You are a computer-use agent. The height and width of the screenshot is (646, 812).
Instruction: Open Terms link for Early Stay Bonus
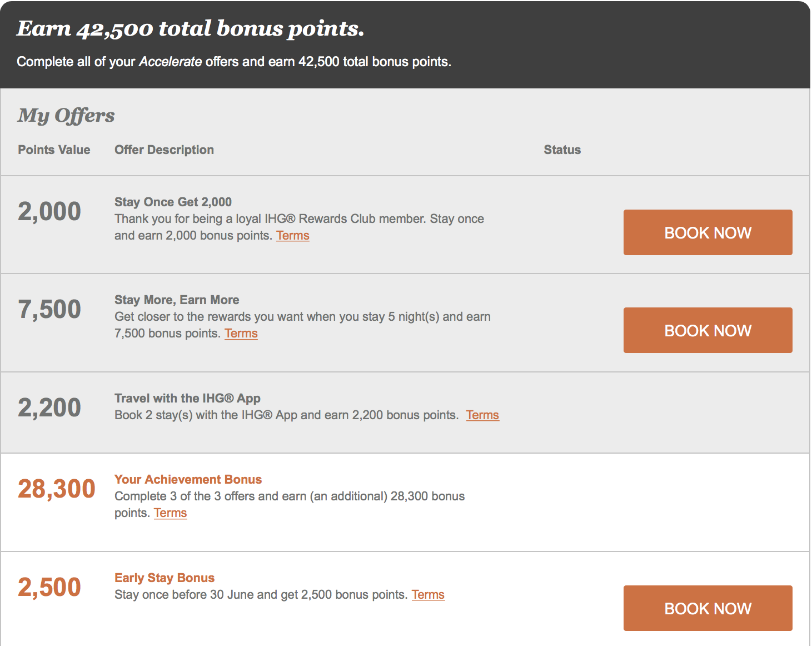(x=428, y=595)
